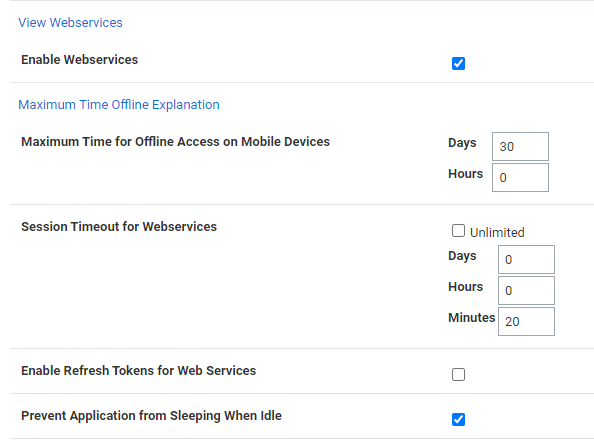Click the Unlimited label text
Screen dimensions: 594x445
pos(497,232)
